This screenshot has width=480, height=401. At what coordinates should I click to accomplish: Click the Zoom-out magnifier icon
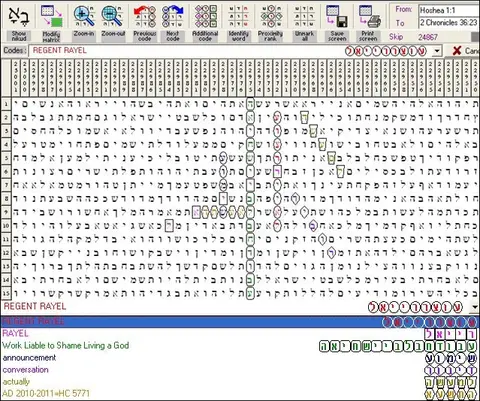click(113, 16)
